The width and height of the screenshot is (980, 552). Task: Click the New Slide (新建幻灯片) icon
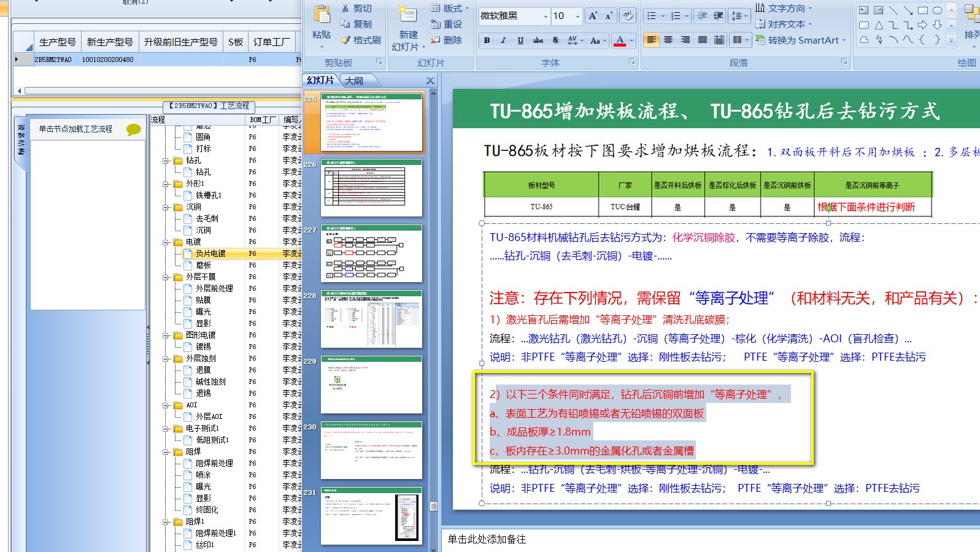pos(407,15)
